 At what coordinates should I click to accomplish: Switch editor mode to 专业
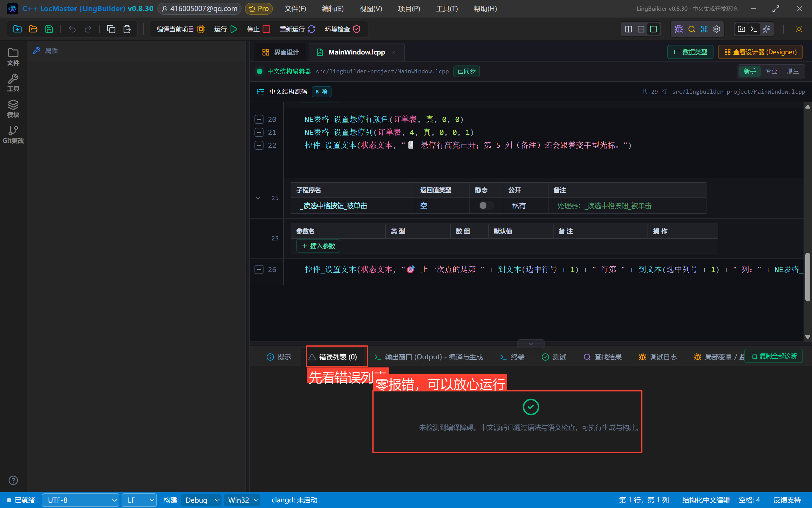click(x=771, y=71)
